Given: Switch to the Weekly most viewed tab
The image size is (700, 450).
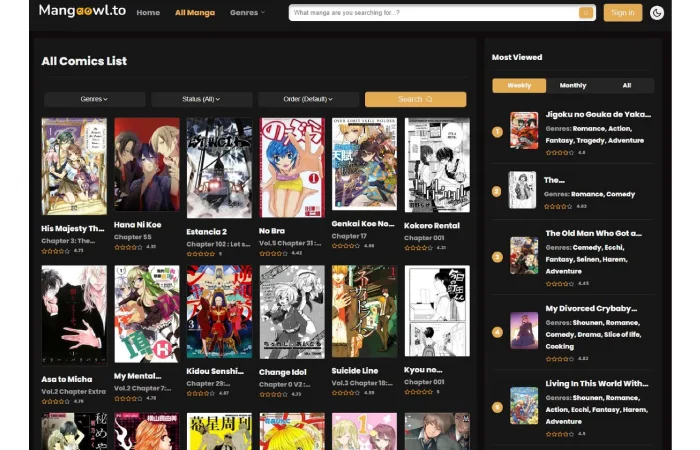Looking at the screenshot, I should point(519,85).
